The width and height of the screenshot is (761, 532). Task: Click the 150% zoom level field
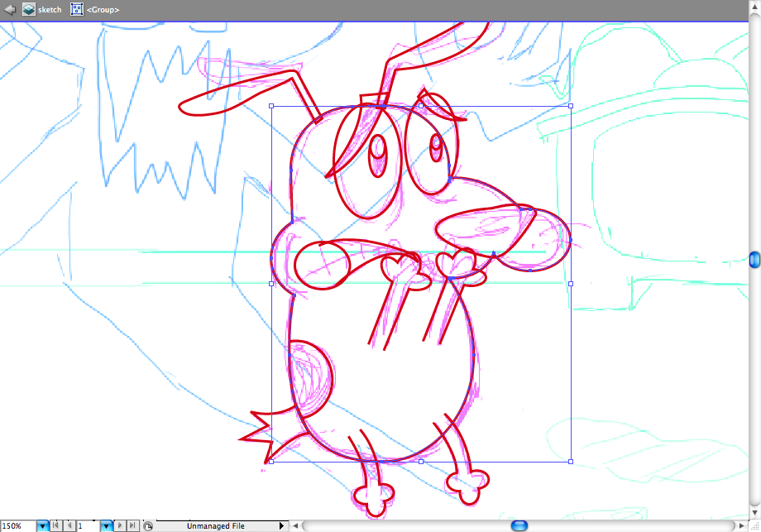click(18, 525)
